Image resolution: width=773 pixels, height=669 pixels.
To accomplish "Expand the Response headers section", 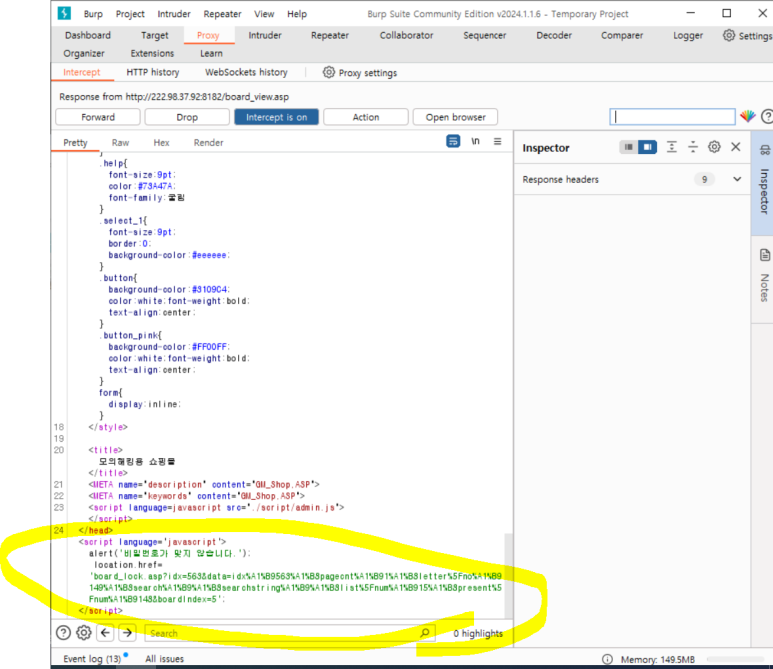I will pos(737,179).
